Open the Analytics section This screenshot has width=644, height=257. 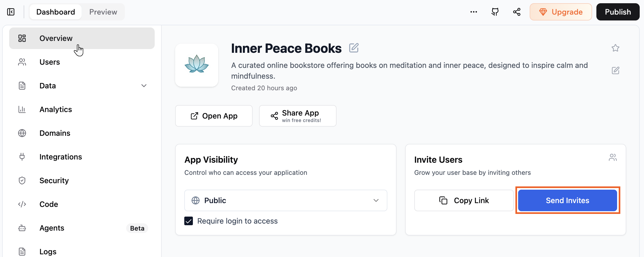[56, 109]
